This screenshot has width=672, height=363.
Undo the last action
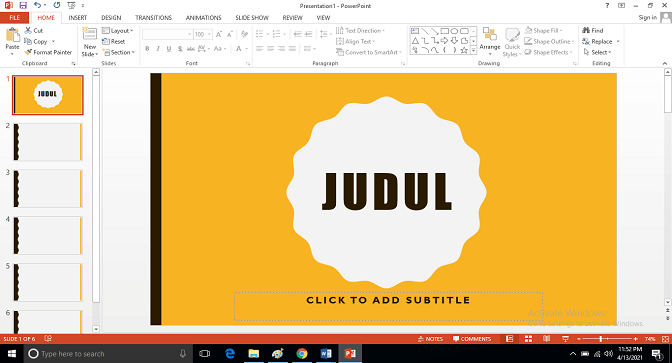point(38,6)
